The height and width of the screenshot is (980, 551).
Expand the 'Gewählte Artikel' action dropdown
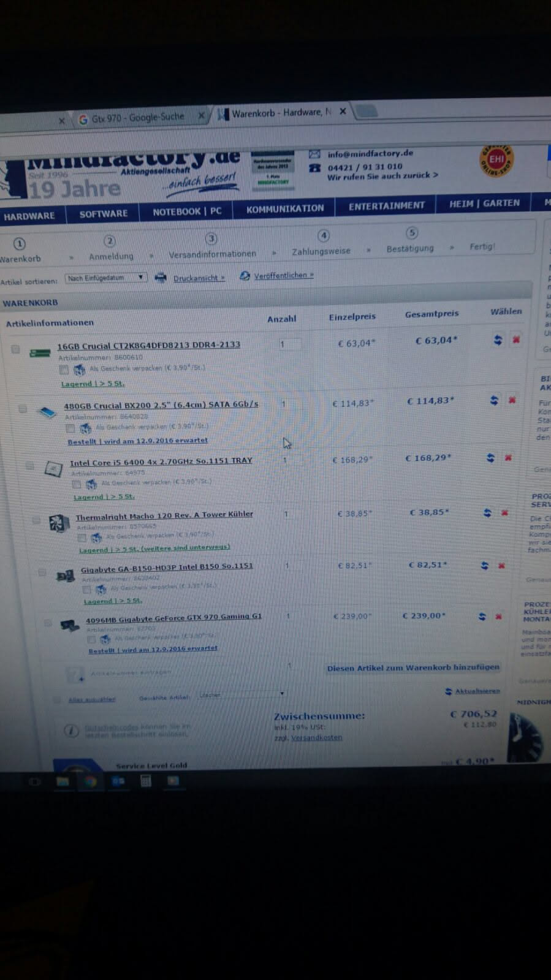click(x=242, y=694)
